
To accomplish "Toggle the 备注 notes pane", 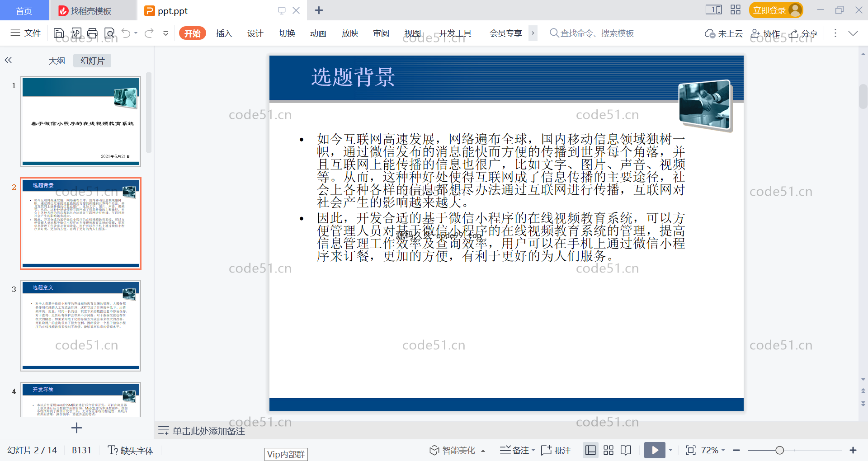I will (514, 450).
